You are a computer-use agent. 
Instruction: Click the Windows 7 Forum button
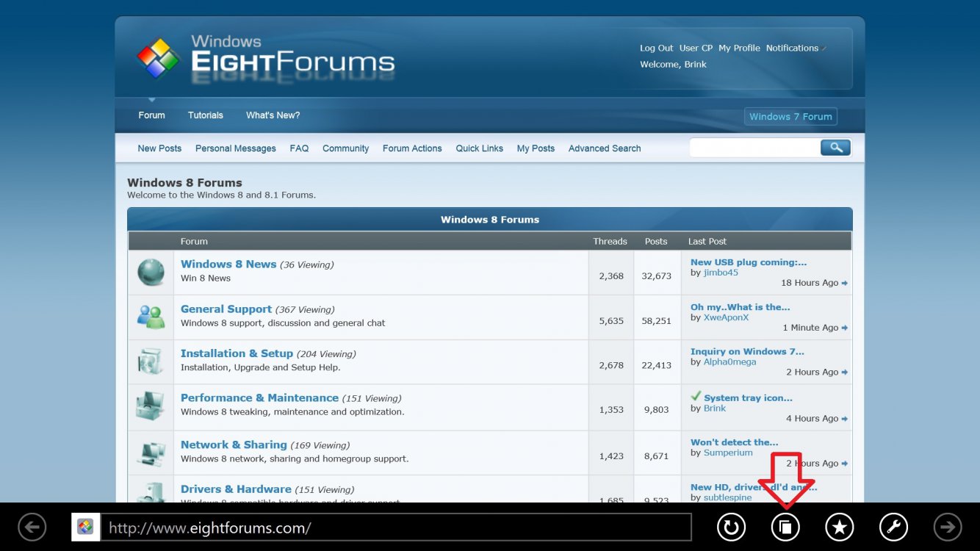[790, 117]
